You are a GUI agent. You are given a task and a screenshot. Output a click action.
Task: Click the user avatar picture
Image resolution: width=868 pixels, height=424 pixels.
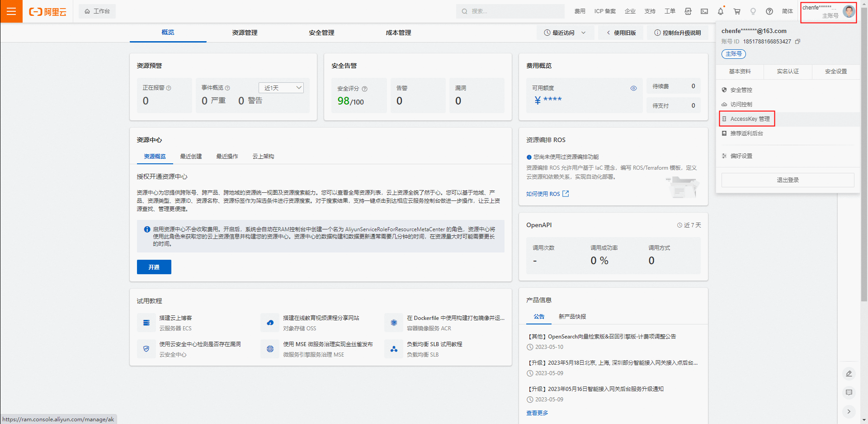(849, 11)
